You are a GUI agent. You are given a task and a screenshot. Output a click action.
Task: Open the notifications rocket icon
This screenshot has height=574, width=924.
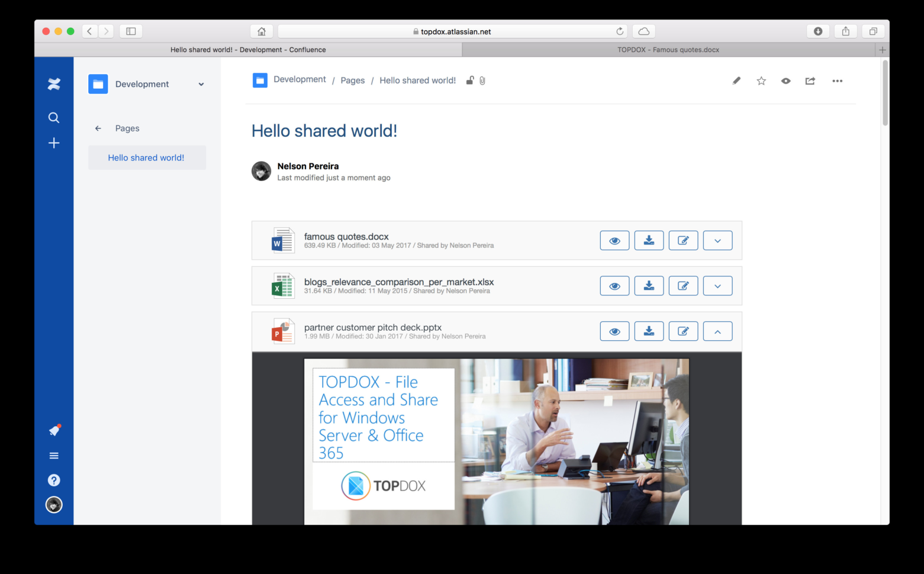54,430
